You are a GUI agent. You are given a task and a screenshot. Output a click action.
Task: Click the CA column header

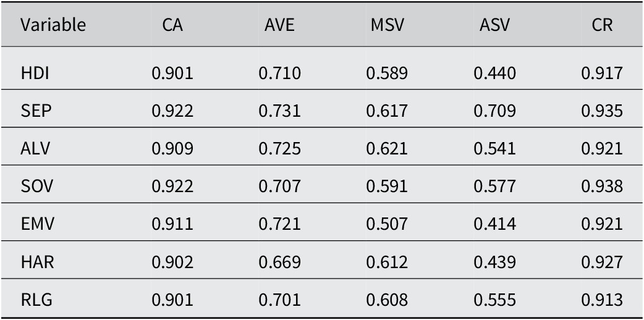pos(172,25)
